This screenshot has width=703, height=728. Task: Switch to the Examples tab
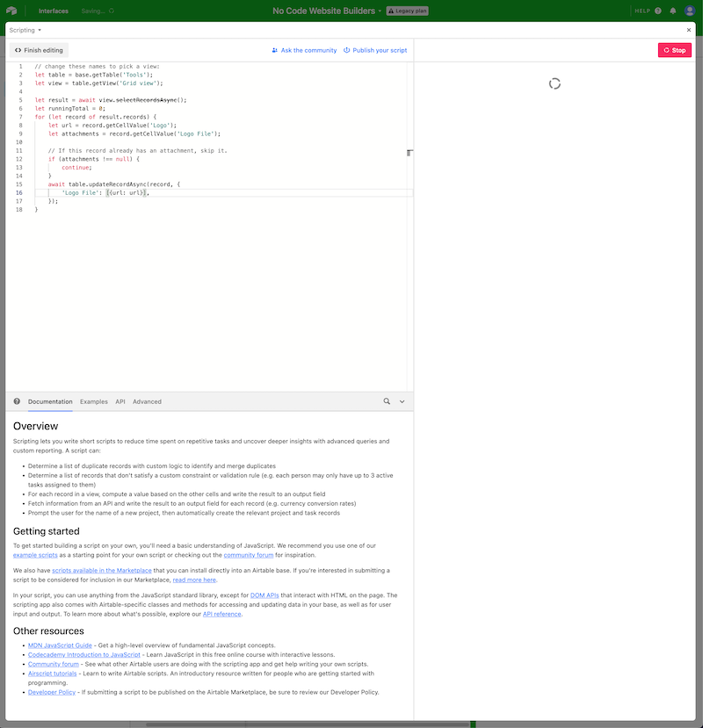coord(94,401)
